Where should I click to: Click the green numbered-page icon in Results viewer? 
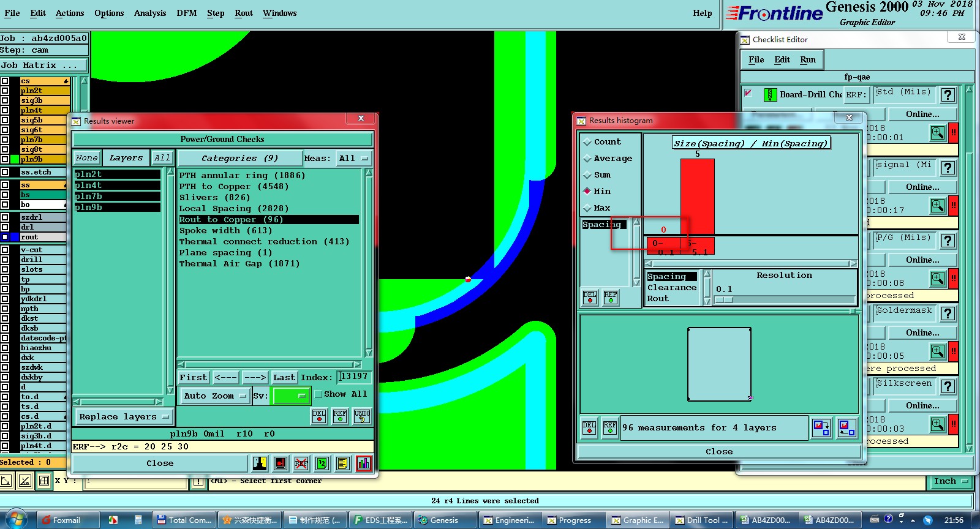pyautogui.click(x=322, y=463)
